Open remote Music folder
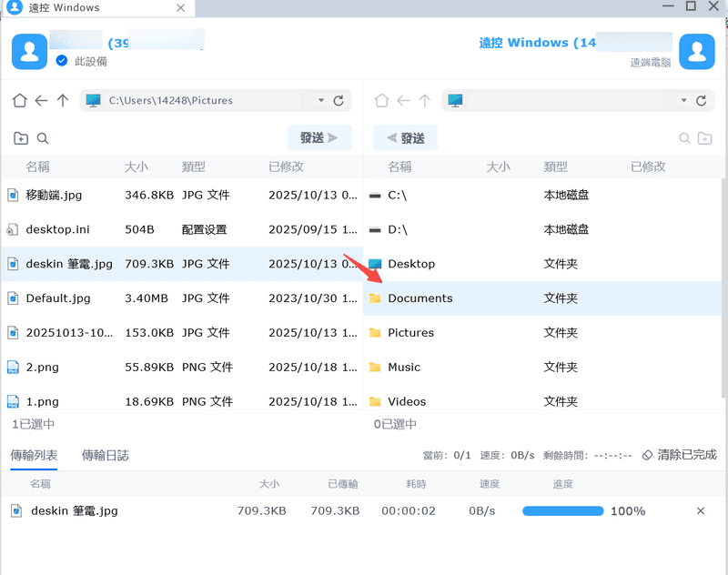 (x=542, y=367)
